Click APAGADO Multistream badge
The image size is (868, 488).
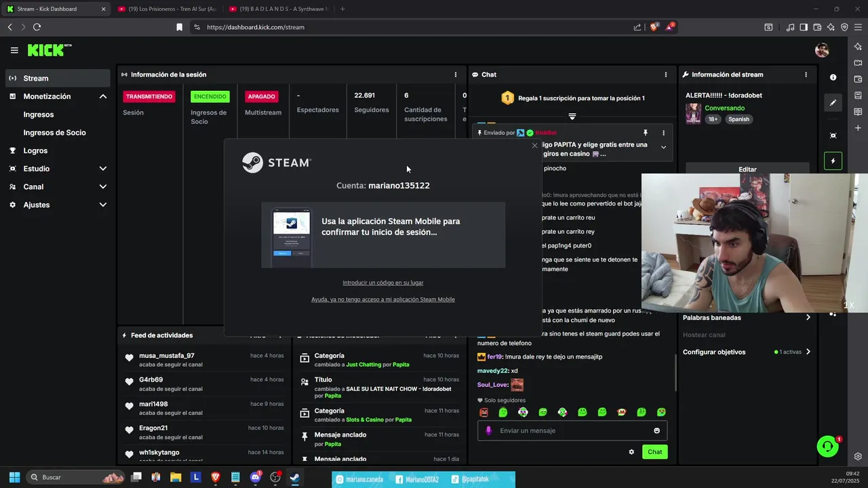(261, 96)
